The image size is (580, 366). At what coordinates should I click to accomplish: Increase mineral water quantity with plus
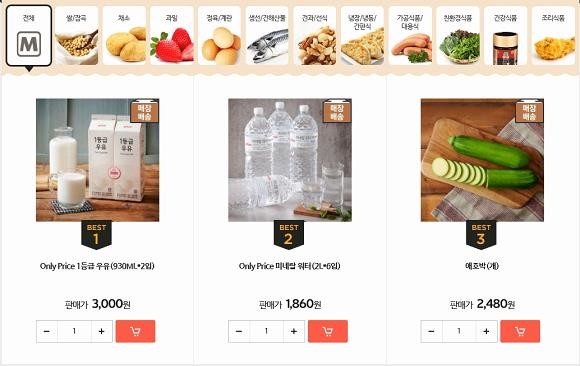point(294,331)
